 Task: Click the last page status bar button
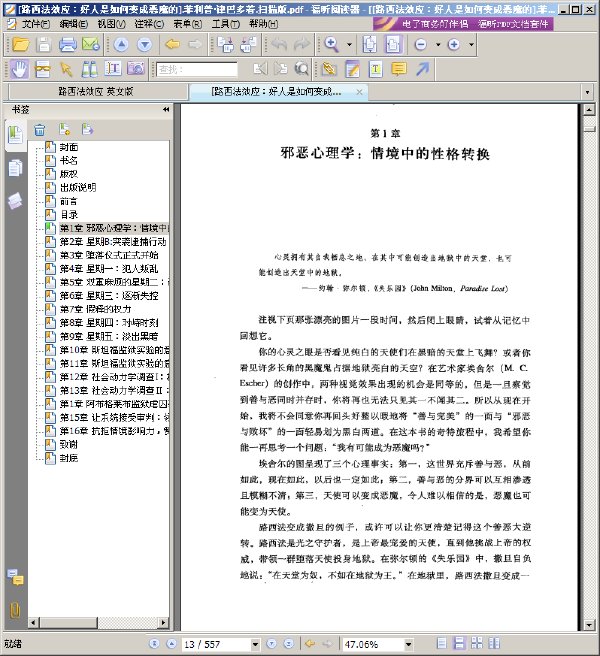(289, 644)
